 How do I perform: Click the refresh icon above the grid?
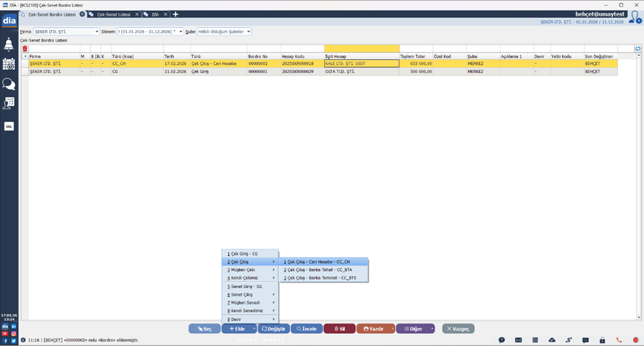coord(637,48)
